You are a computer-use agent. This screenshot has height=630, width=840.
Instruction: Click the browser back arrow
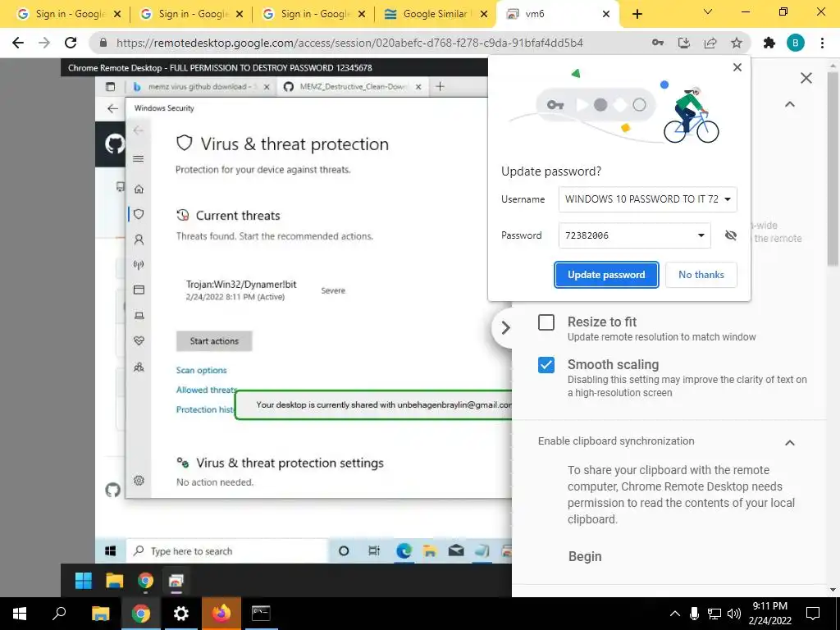coord(18,43)
